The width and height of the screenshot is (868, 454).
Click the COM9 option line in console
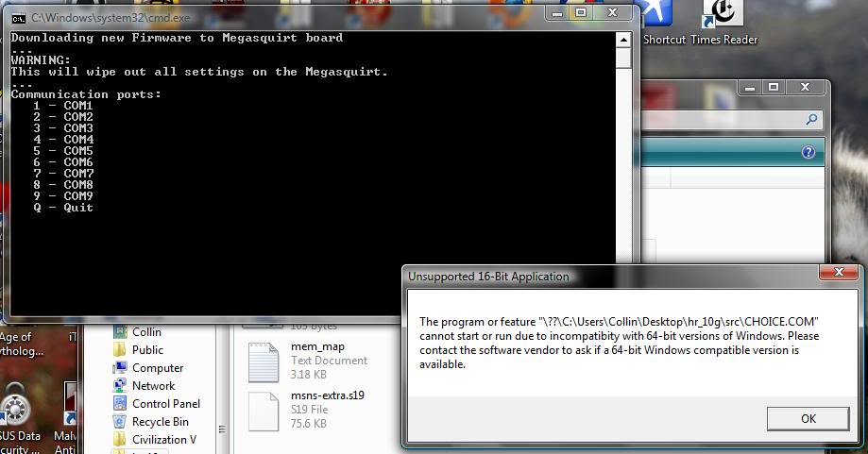click(62, 195)
